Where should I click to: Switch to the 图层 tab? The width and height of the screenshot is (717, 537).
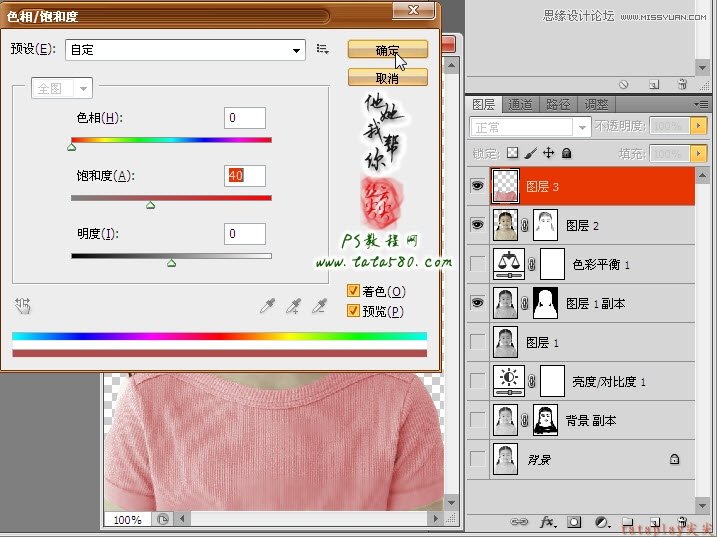pyautogui.click(x=483, y=105)
